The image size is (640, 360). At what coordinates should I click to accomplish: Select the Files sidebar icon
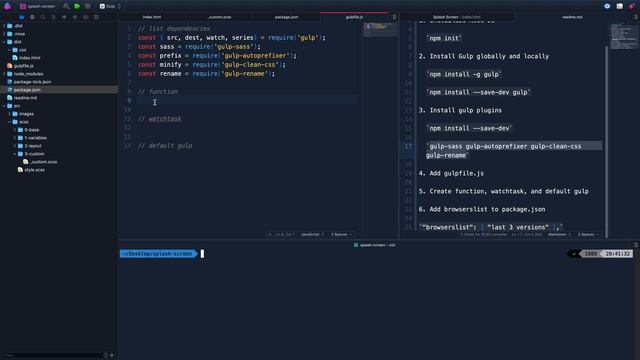(22, 17)
